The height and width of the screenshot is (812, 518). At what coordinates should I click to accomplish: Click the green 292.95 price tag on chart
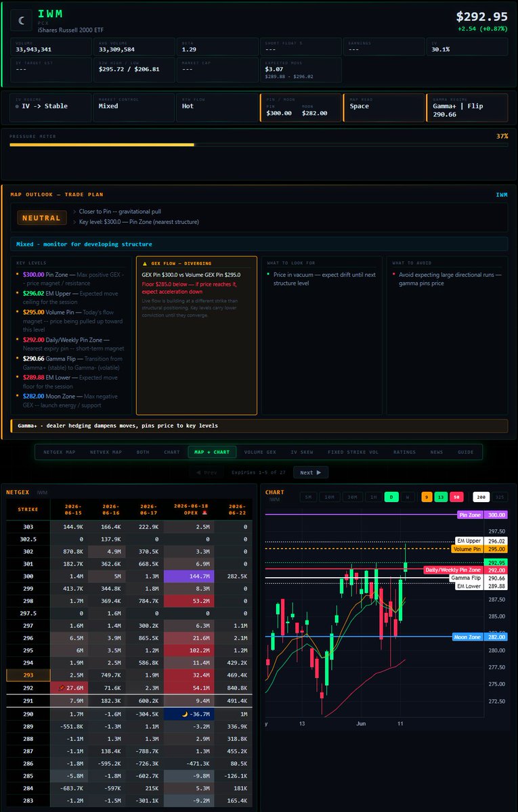496,563
